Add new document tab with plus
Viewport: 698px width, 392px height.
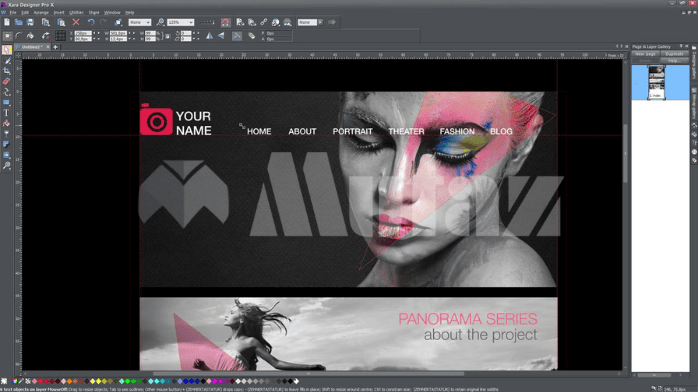click(x=55, y=47)
